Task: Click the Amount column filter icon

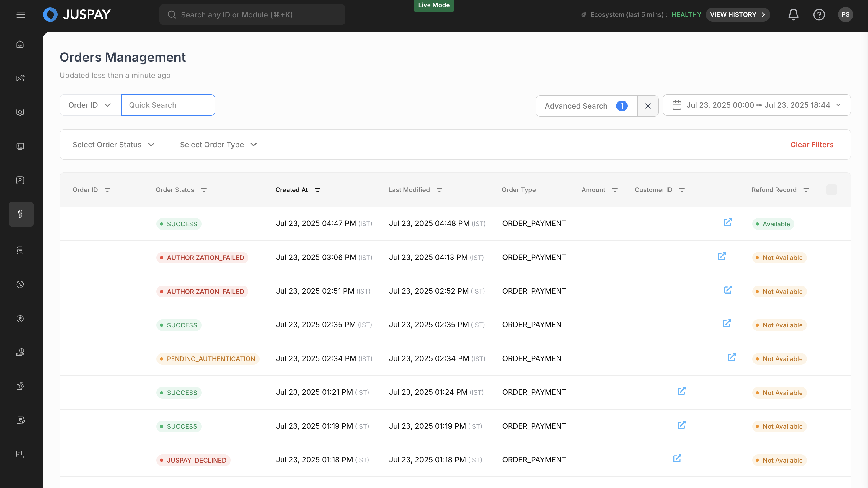Action: 615,190
